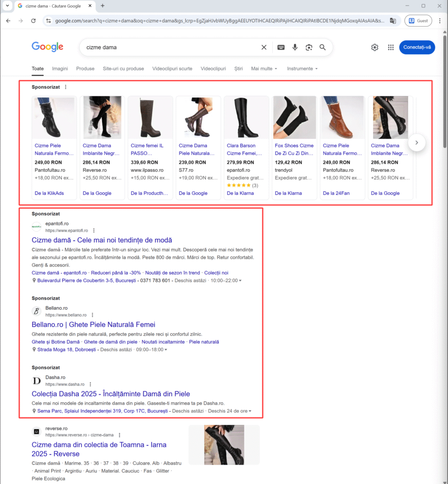
Task: Click the 'Piele naturală' Bellano sitelink
Action: point(204,342)
